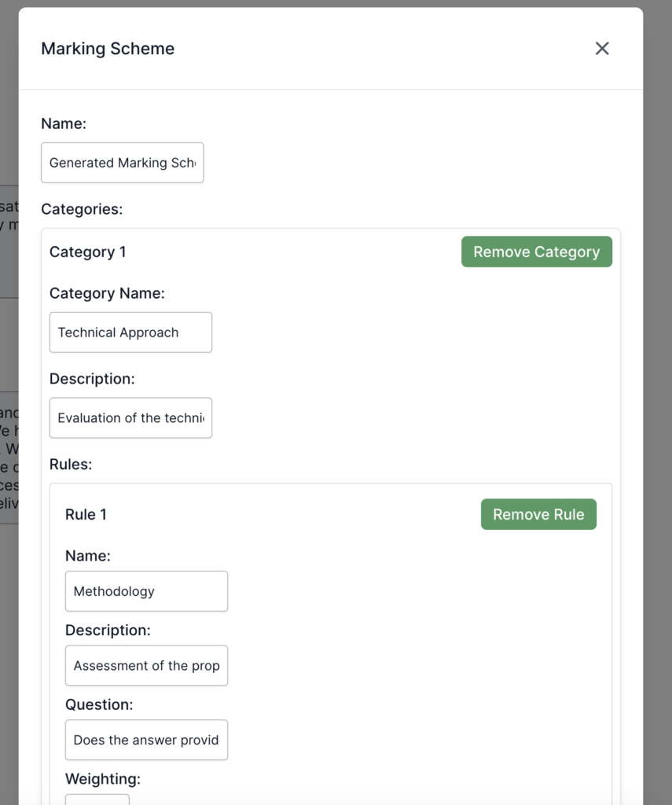Click the 'Category 1' heading
Image resolution: width=672 pixels, height=805 pixels.
click(x=87, y=252)
